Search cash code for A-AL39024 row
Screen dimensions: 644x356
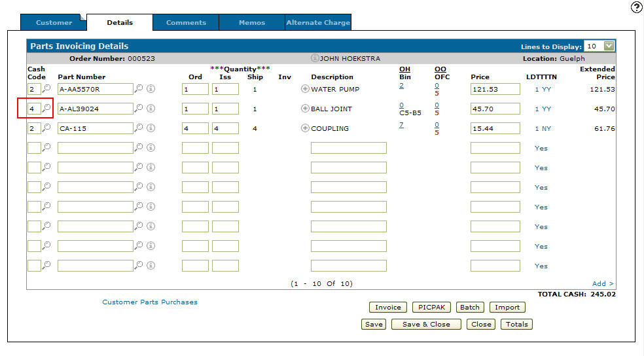(47, 108)
